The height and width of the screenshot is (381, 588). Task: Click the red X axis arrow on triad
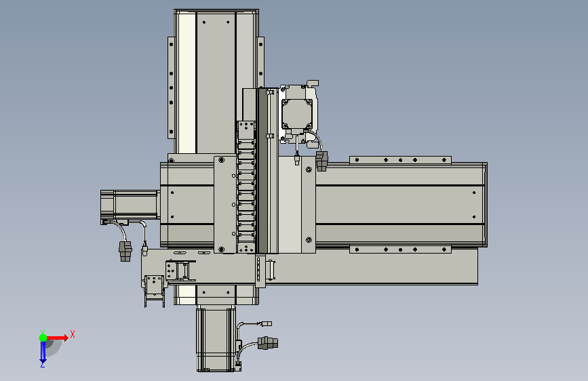pos(58,338)
